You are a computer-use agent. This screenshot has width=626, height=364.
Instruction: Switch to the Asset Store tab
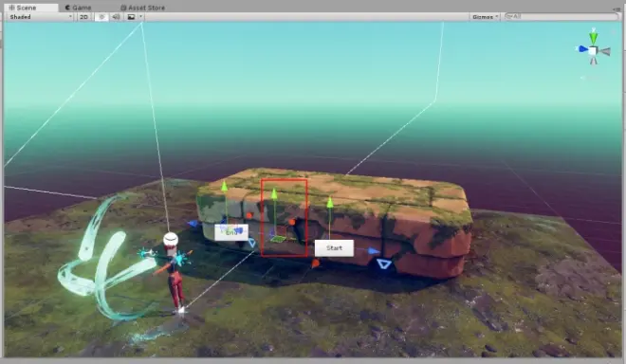click(143, 8)
